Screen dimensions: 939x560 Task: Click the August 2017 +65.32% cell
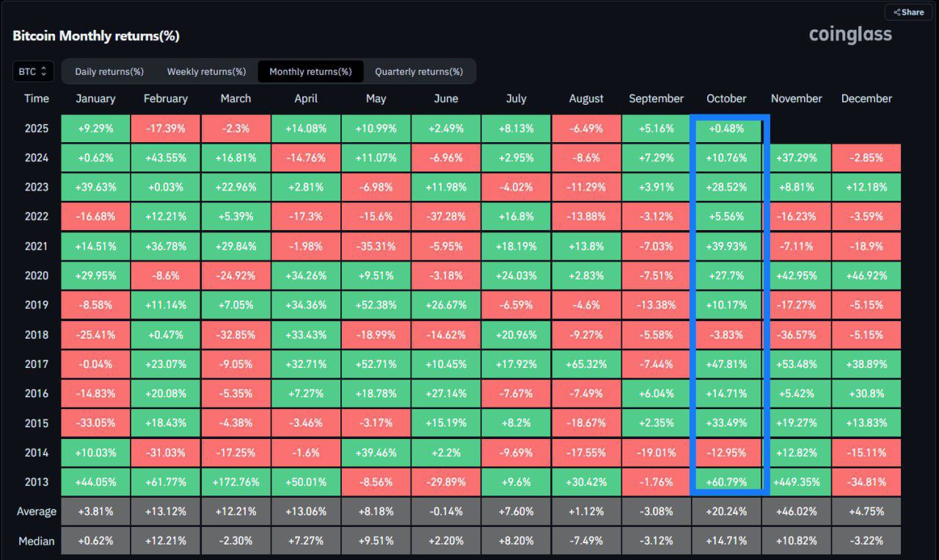pyautogui.click(x=586, y=364)
